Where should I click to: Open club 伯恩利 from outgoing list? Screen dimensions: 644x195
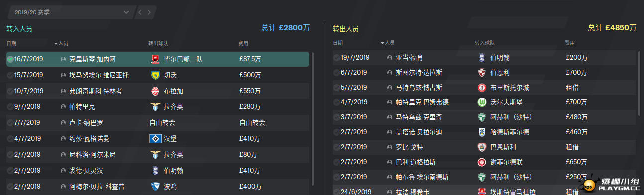click(500, 73)
